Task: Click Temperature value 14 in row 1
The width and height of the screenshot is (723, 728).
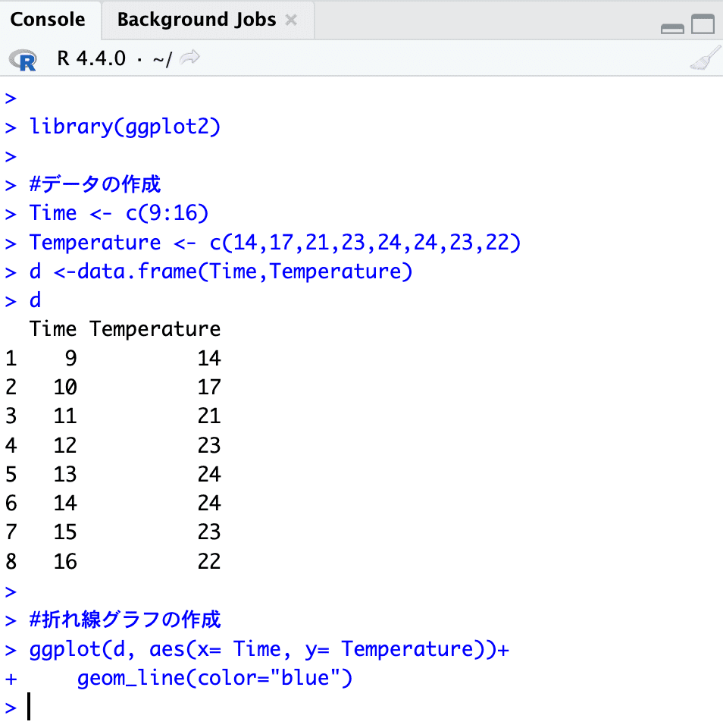Action: point(209,359)
